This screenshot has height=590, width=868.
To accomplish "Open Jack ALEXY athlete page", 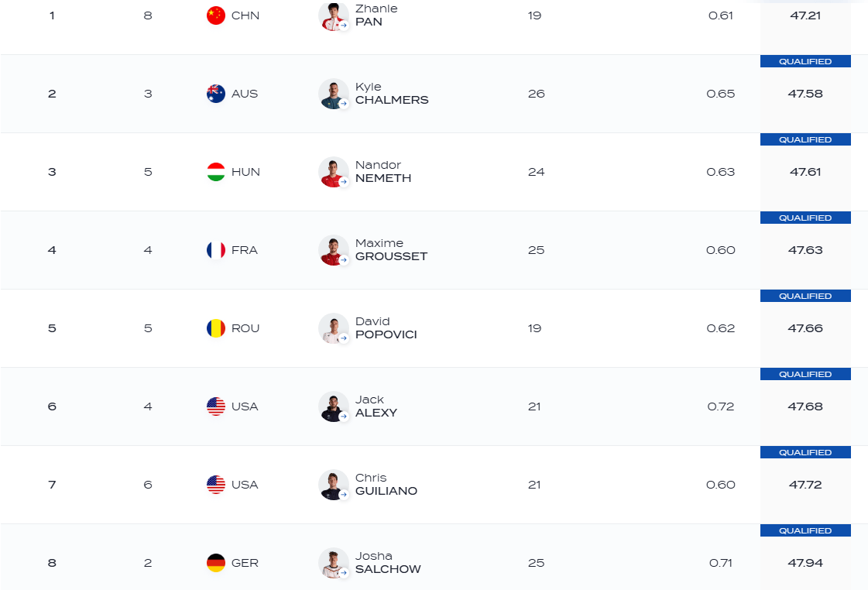I will click(376, 406).
